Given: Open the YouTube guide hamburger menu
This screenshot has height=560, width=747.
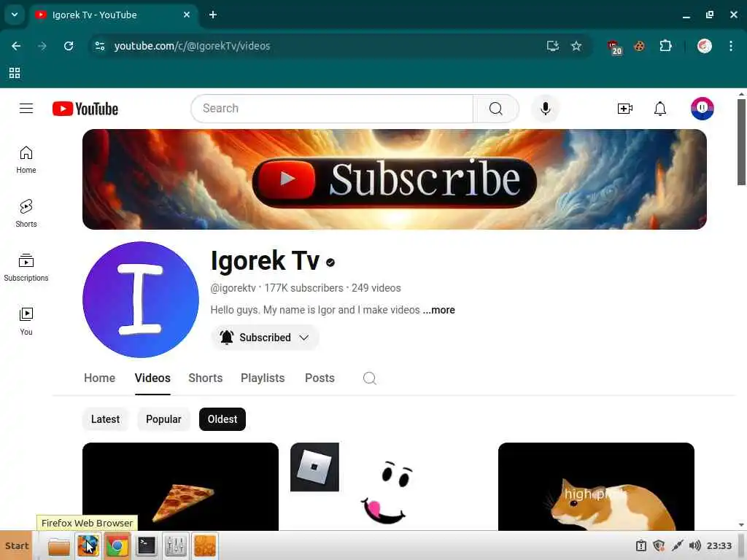Looking at the screenshot, I should (x=26, y=109).
